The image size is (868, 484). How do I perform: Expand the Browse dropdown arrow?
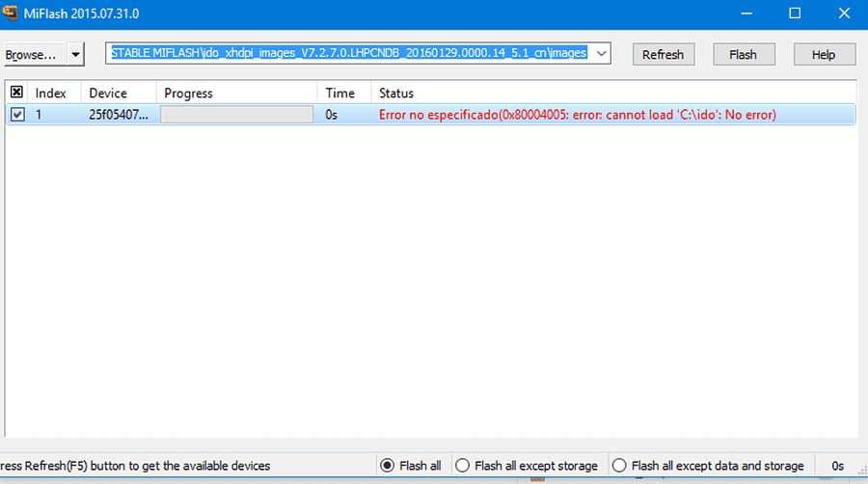pyautogui.click(x=75, y=55)
